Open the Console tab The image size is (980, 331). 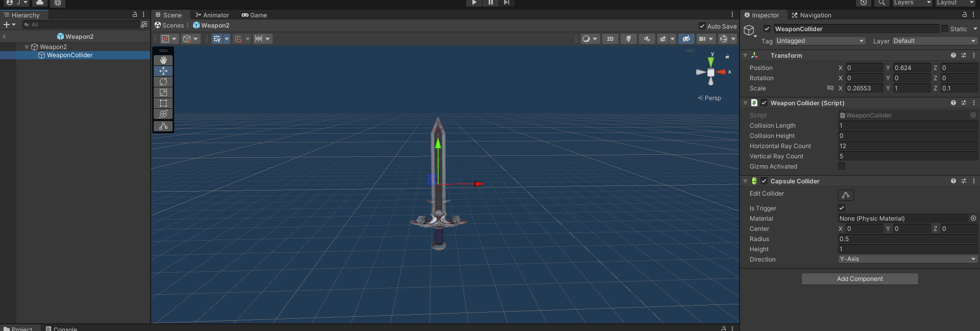(61, 328)
